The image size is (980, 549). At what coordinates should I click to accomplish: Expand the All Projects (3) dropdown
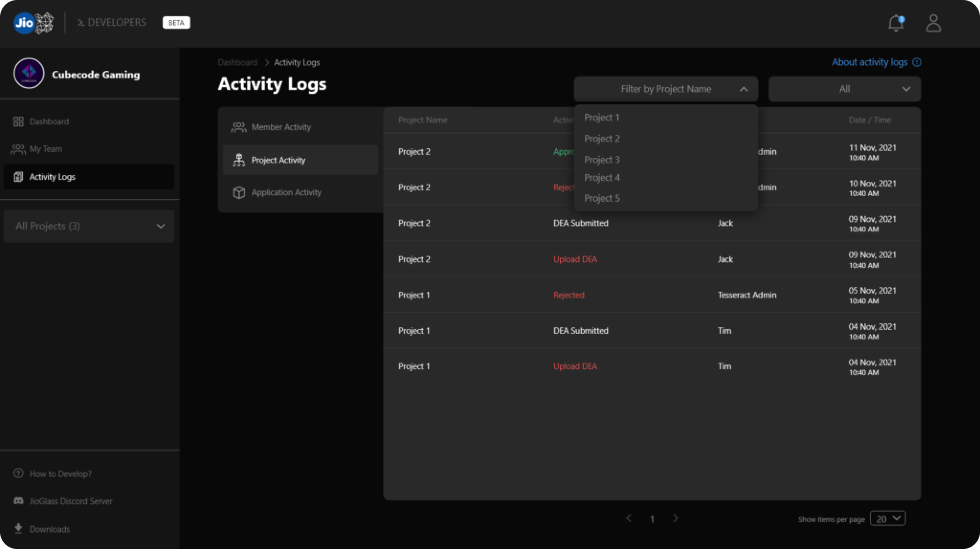tap(89, 226)
